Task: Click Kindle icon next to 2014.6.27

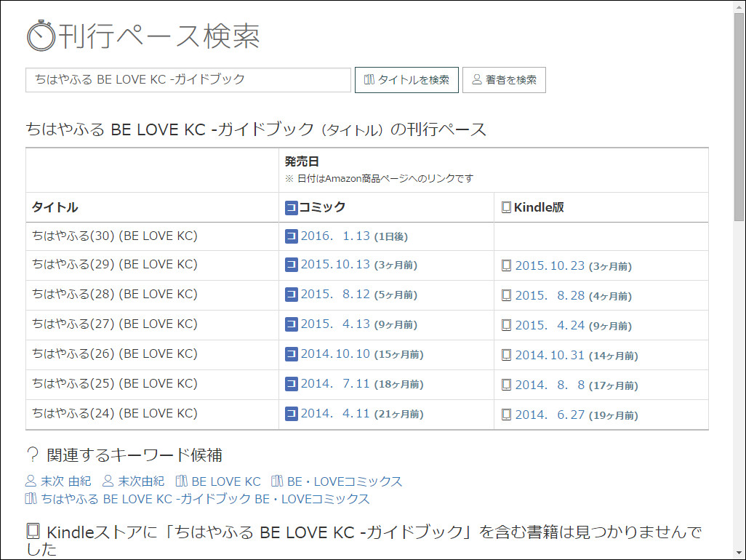Action: (x=507, y=415)
